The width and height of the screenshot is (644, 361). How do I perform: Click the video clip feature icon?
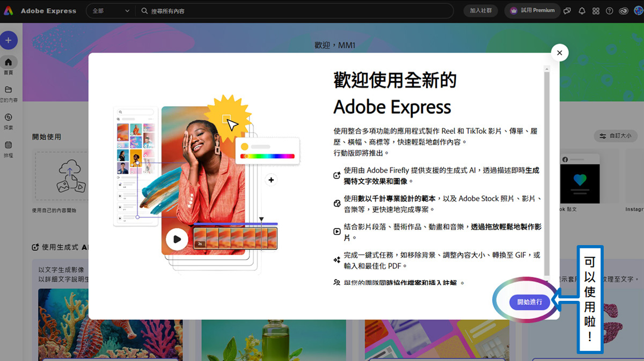(337, 232)
